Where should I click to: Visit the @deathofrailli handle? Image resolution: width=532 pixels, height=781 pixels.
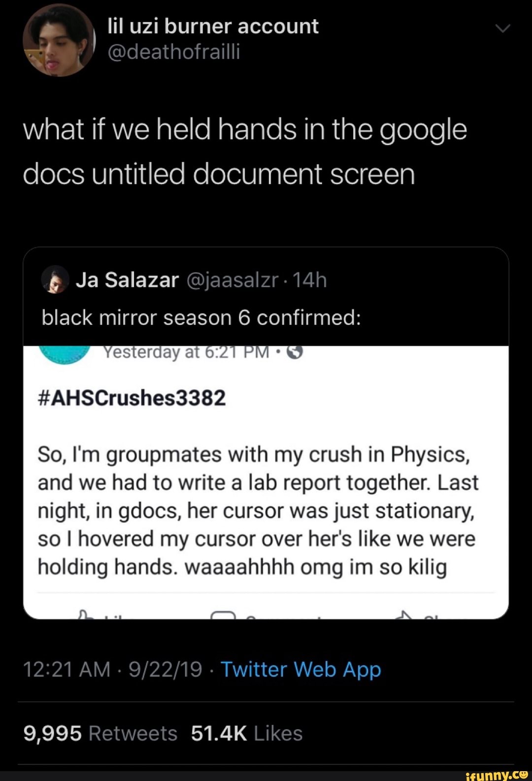pyautogui.click(x=173, y=52)
